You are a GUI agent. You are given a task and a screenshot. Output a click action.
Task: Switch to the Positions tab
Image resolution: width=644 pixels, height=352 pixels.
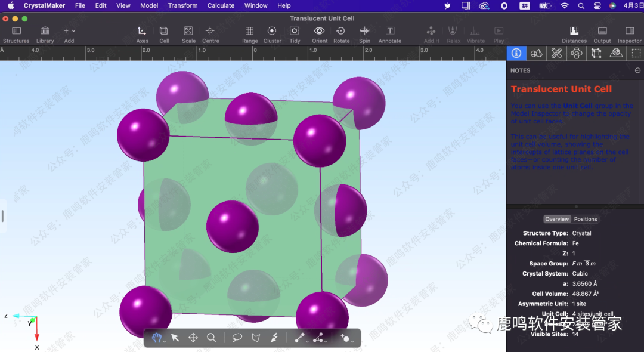coord(586,219)
